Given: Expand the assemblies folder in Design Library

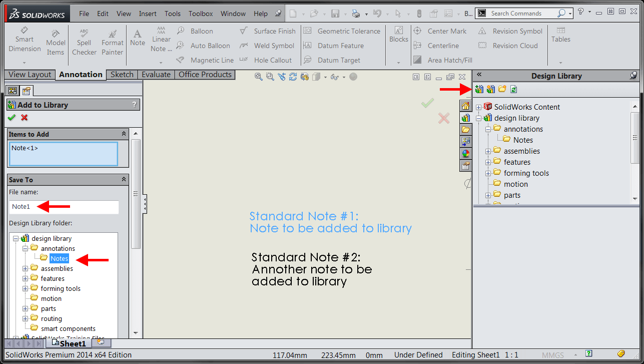Looking at the screenshot, I should coord(489,151).
